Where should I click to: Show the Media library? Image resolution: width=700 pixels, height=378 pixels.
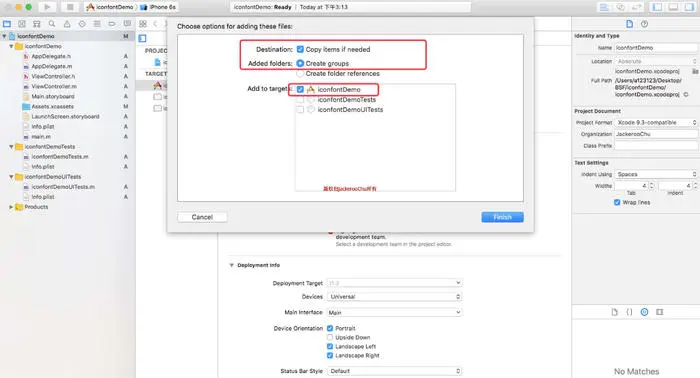point(659,312)
